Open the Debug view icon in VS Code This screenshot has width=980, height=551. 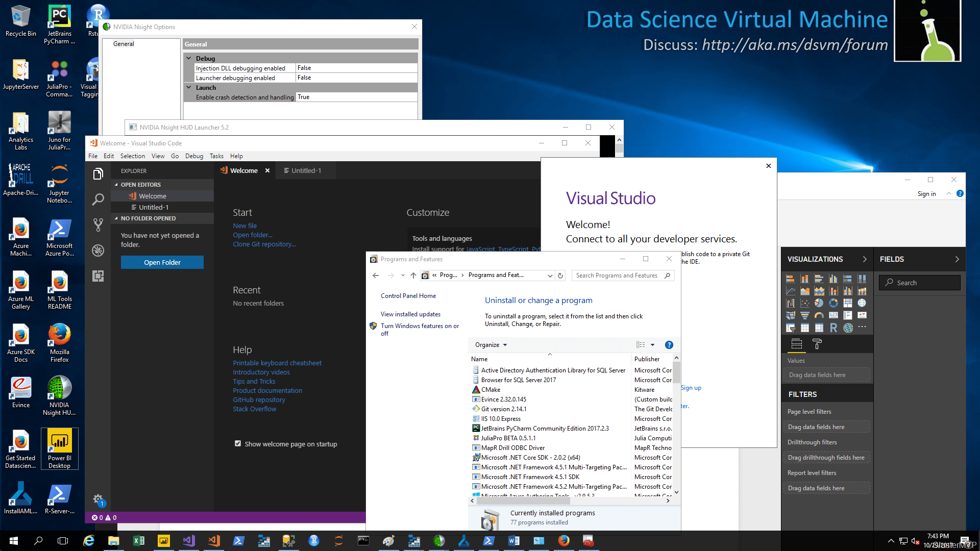pos(98,251)
